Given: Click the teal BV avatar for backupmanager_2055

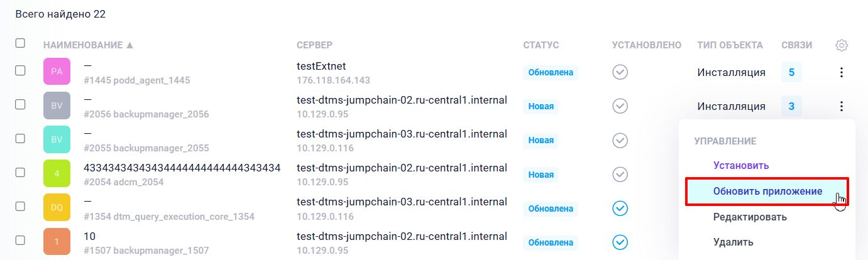Looking at the screenshot, I should pos(57,139).
